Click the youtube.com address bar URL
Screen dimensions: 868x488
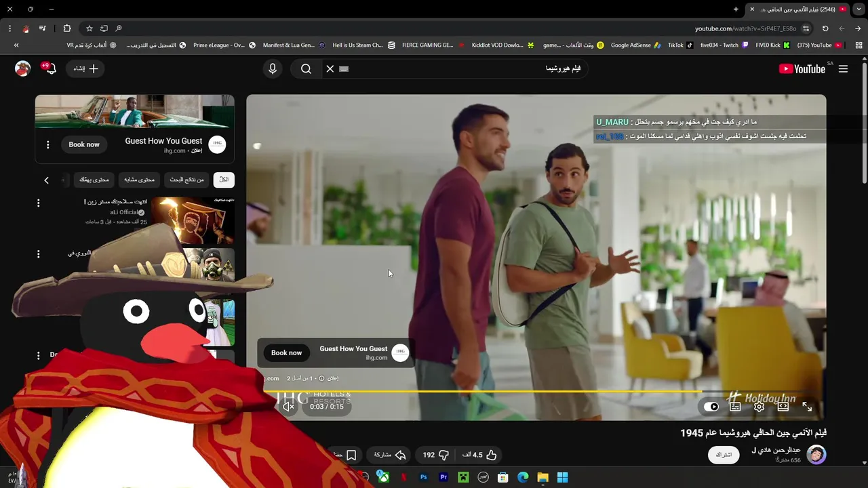click(x=745, y=28)
